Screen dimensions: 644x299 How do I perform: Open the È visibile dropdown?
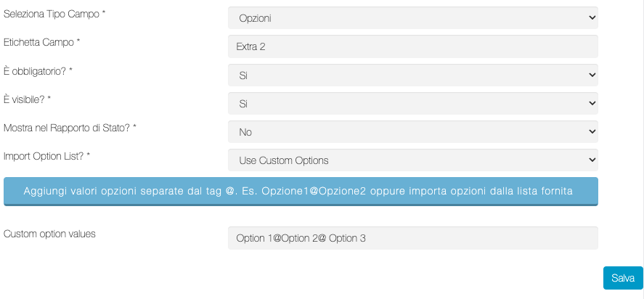coord(412,103)
